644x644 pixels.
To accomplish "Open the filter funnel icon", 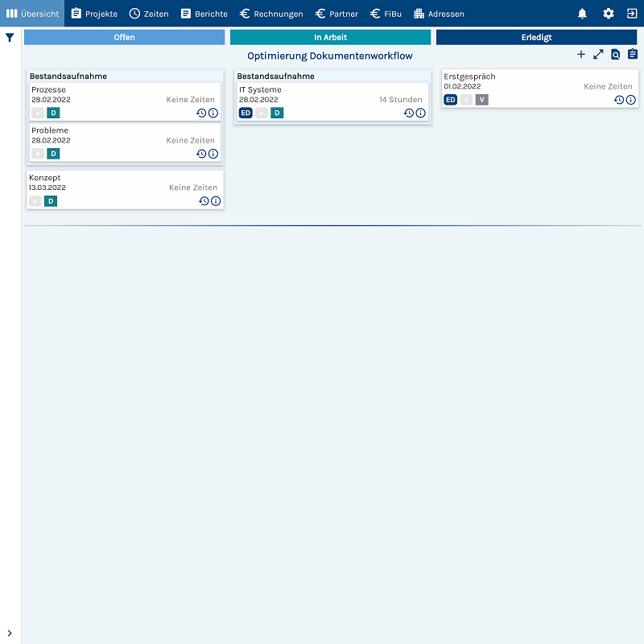I will click(x=10, y=38).
